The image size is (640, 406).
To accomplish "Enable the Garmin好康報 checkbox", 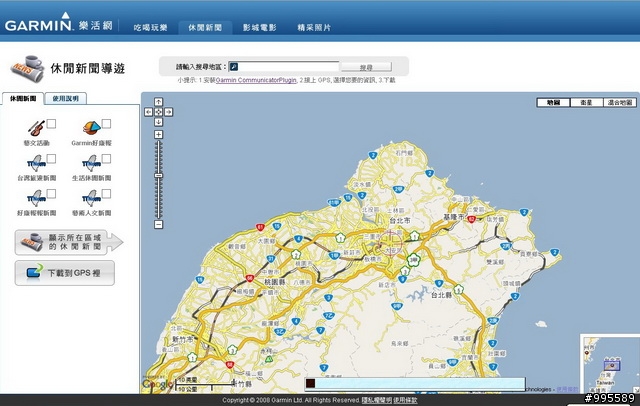I will pos(106,124).
